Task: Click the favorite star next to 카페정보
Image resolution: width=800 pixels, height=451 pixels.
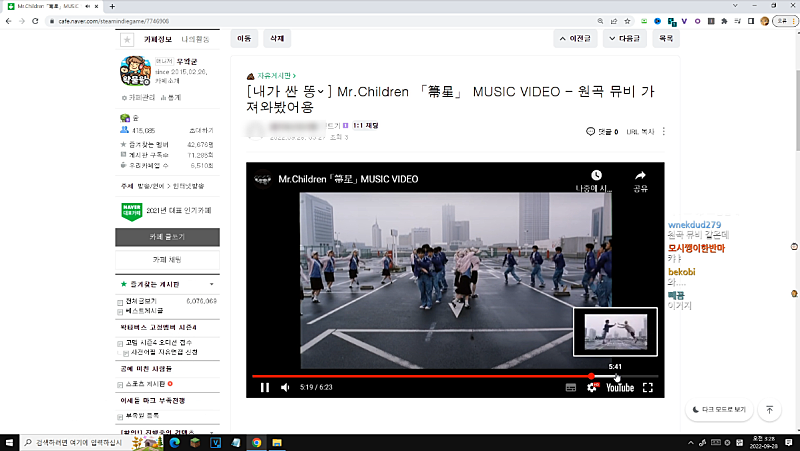Action: (x=127, y=40)
